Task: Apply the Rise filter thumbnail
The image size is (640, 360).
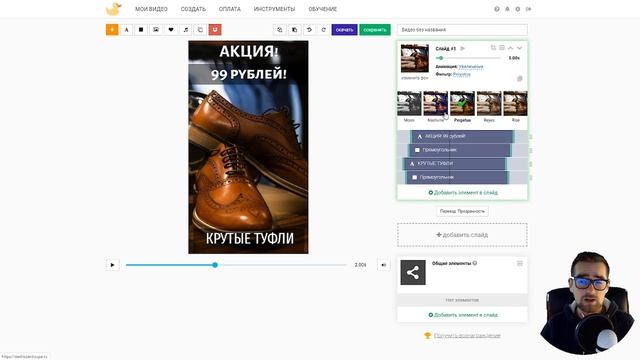Action: (x=516, y=104)
